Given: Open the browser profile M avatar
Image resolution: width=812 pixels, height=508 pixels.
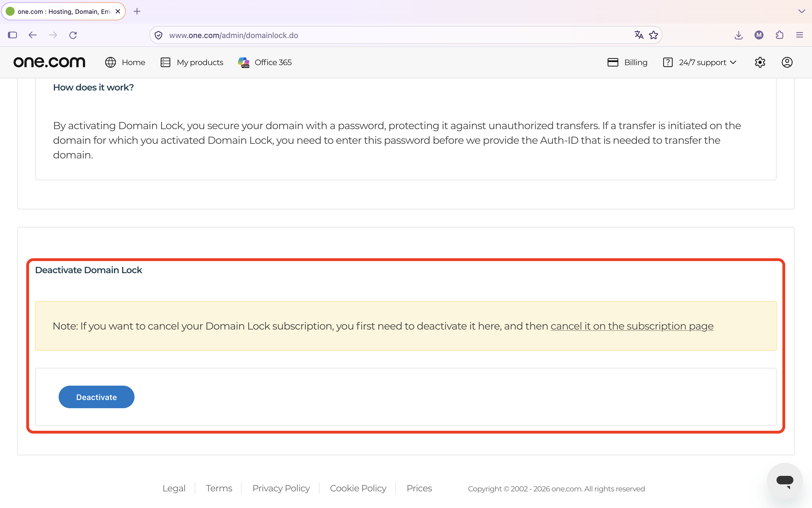Looking at the screenshot, I should (759, 35).
